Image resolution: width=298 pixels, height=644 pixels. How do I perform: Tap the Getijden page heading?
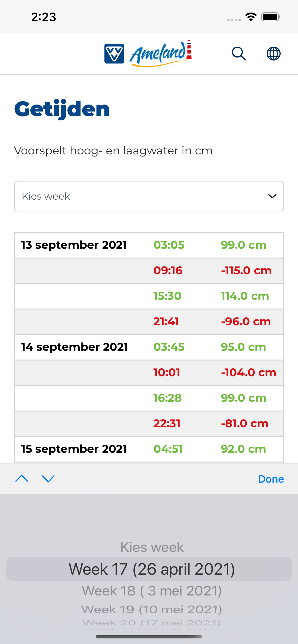click(x=62, y=109)
